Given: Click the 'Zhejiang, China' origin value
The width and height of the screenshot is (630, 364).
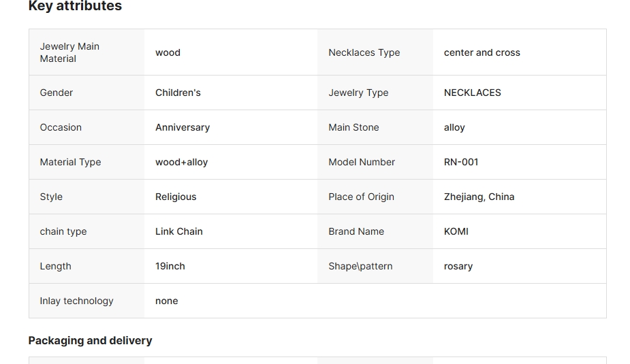Looking at the screenshot, I should pos(479,197).
